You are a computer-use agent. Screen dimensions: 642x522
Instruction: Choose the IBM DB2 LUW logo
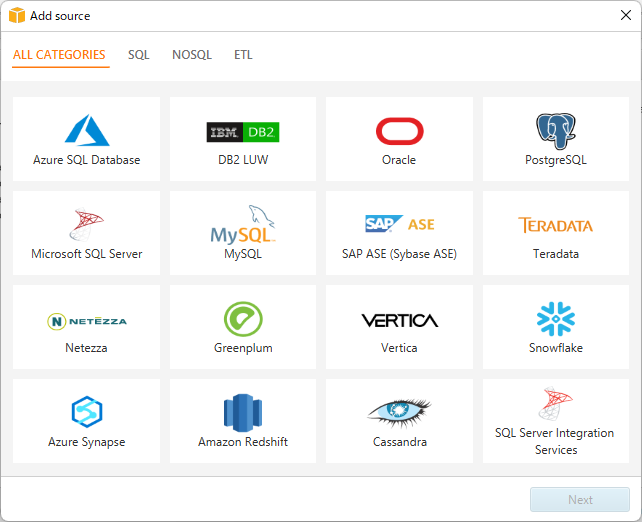click(243, 132)
